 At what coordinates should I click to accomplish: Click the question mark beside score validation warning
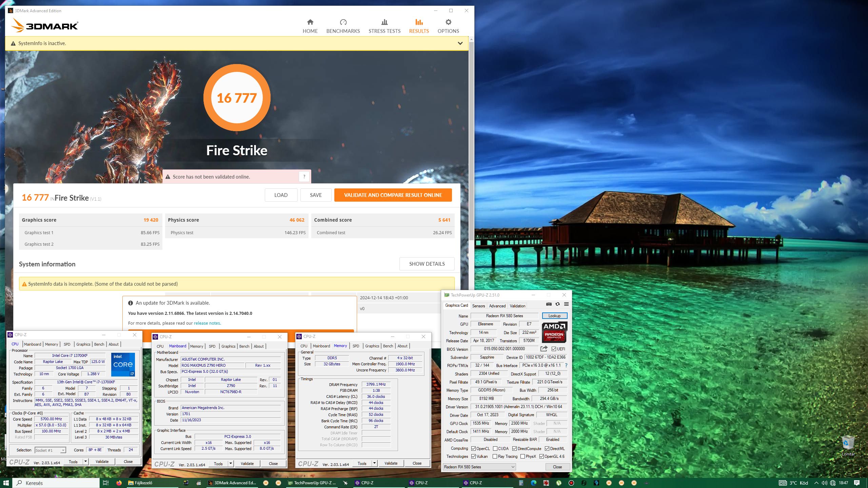(x=304, y=177)
